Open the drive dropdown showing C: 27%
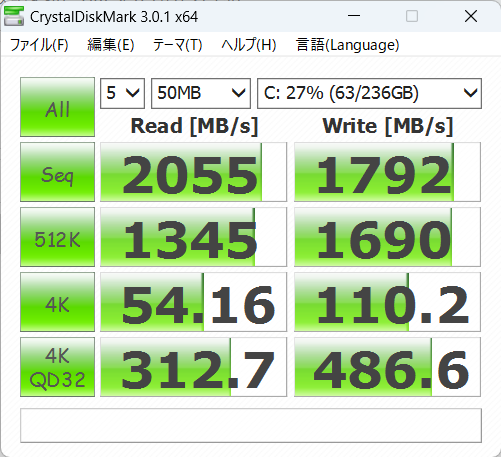Screen dimensions: 501x457 (369, 93)
